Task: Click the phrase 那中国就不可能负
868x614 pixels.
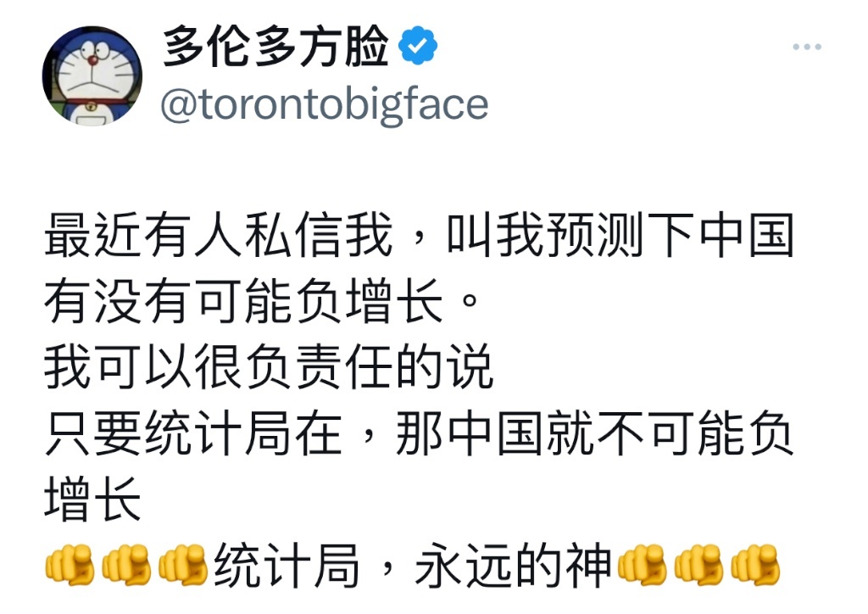Action: [x=595, y=433]
